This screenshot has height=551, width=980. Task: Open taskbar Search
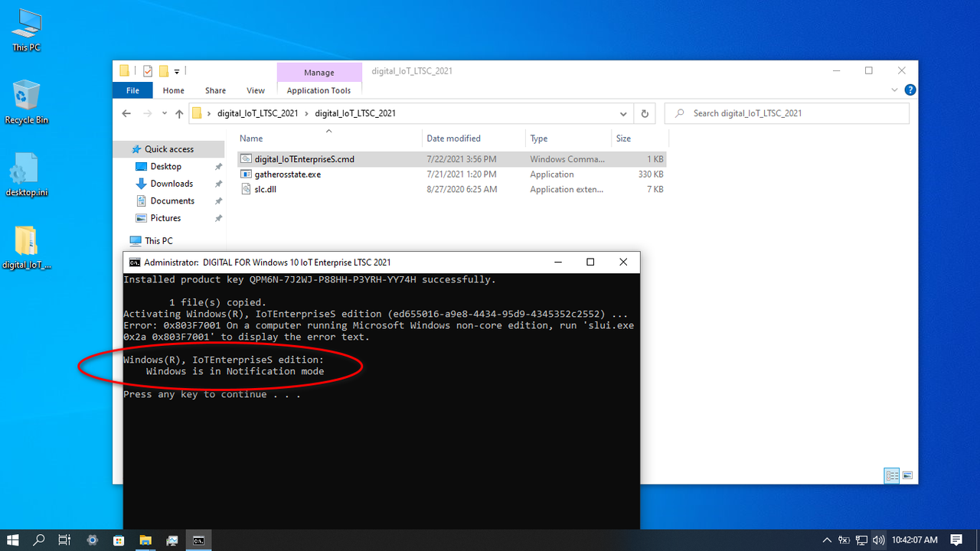tap(39, 540)
